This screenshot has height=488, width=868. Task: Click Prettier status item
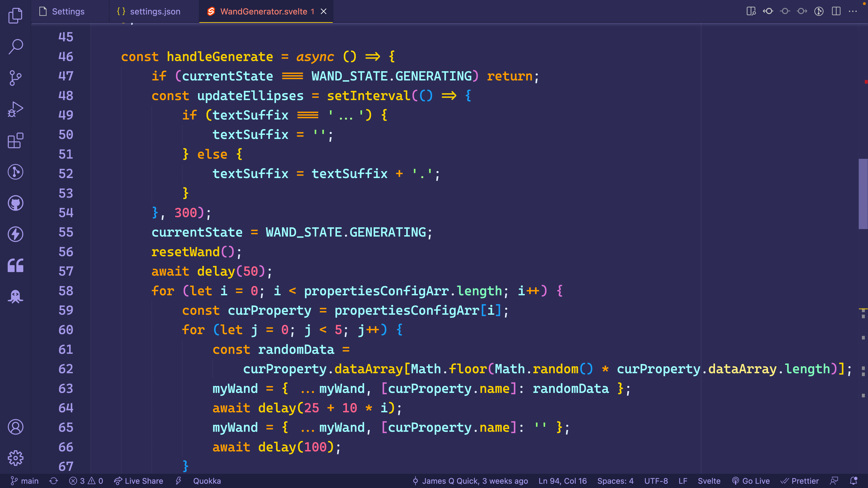click(x=800, y=481)
